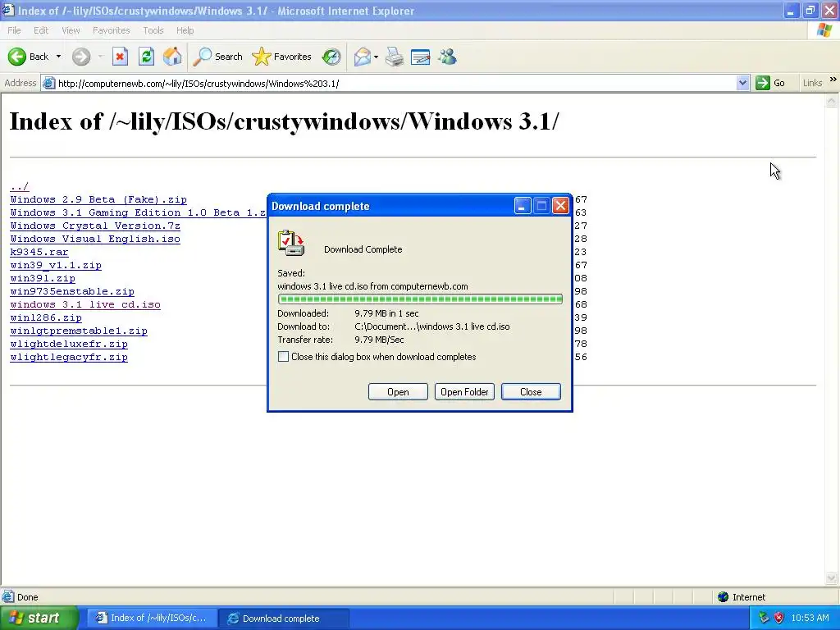Click the security shield tray icon
840x630 pixels.
pos(778,618)
